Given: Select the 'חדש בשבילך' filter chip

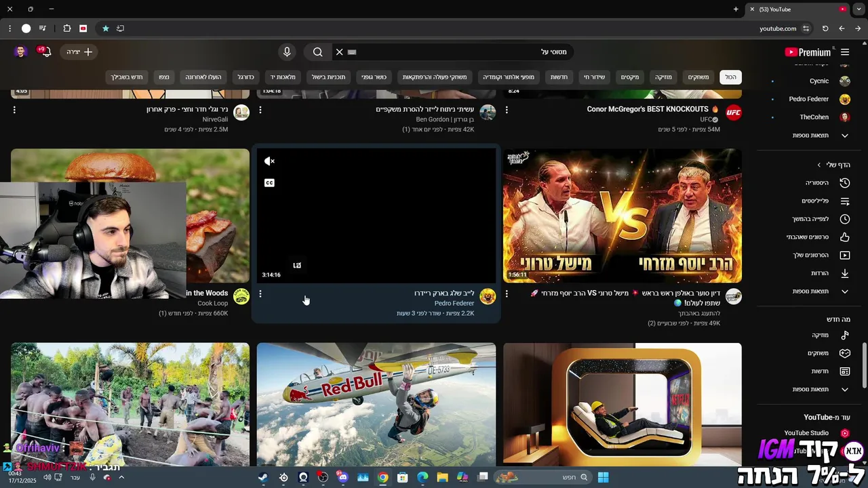Looking at the screenshot, I should tap(127, 77).
